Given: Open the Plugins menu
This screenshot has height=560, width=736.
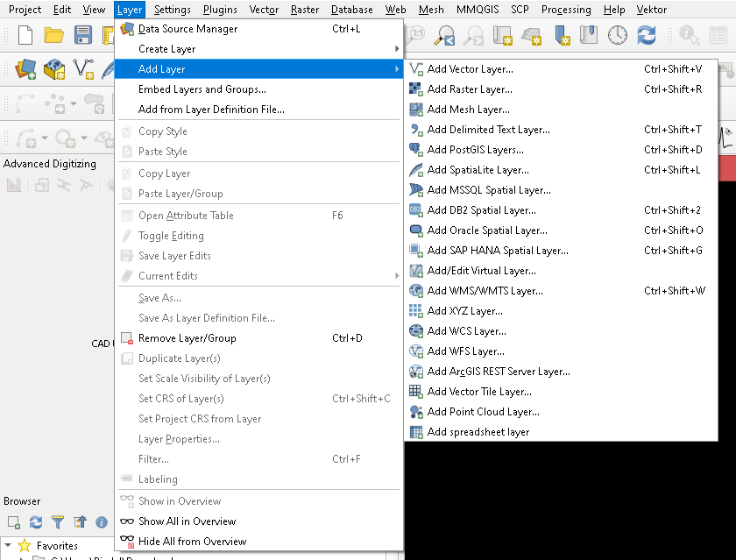Looking at the screenshot, I should tap(220, 10).
